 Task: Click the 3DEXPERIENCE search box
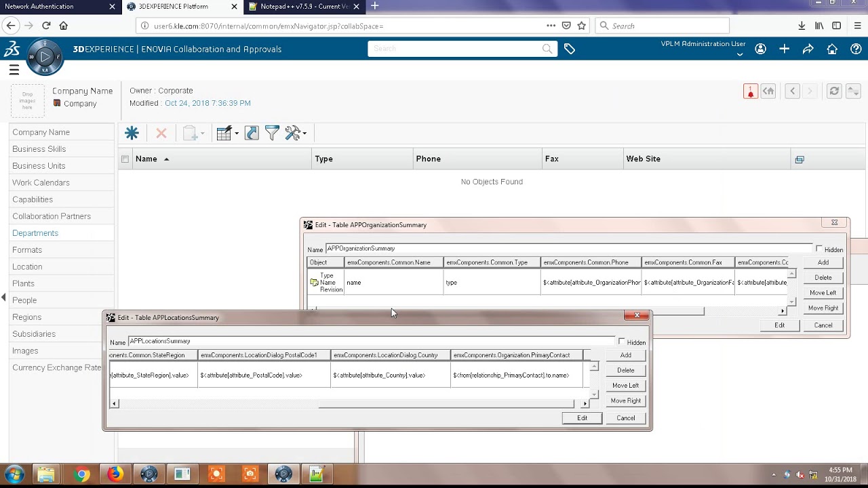pos(462,49)
